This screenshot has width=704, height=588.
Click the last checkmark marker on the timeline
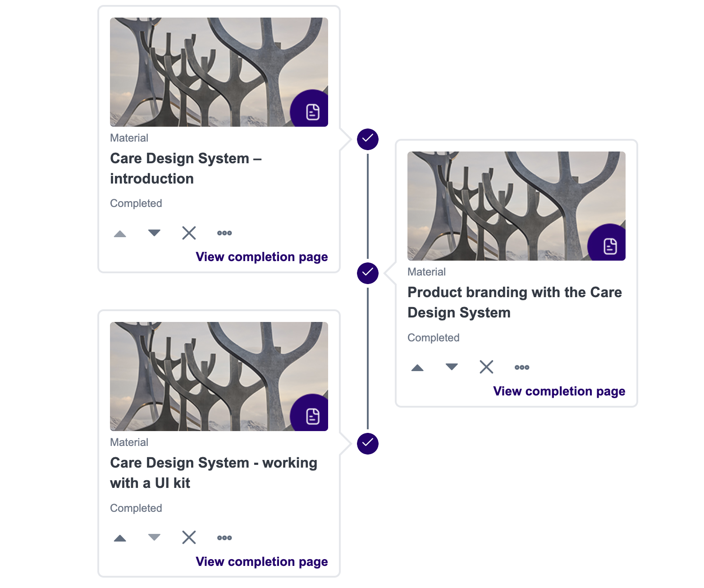click(368, 443)
